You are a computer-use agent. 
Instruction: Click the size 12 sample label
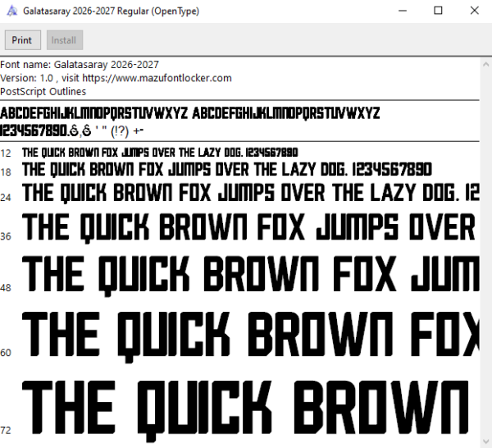pyautogui.click(x=6, y=153)
